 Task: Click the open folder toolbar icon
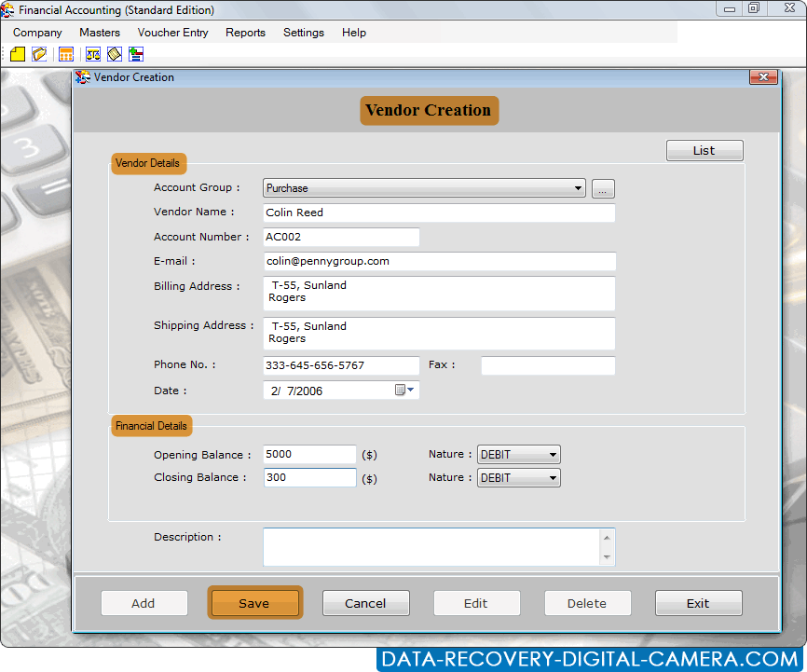pos(39,54)
